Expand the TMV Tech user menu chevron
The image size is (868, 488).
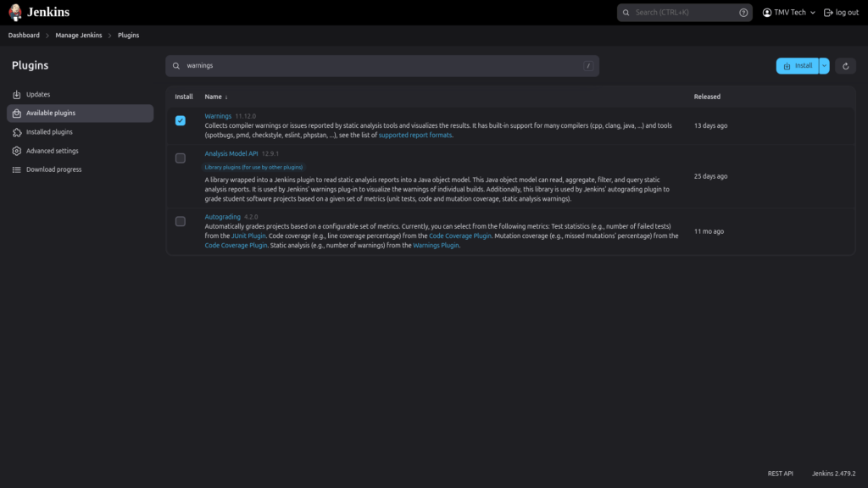pyautogui.click(x=813, y=13)
